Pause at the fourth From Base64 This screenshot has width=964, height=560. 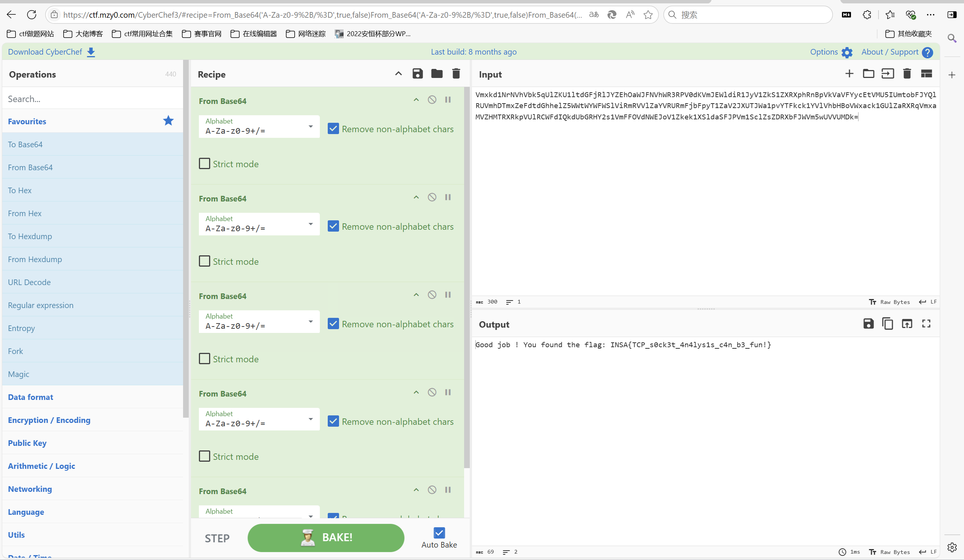448,392
